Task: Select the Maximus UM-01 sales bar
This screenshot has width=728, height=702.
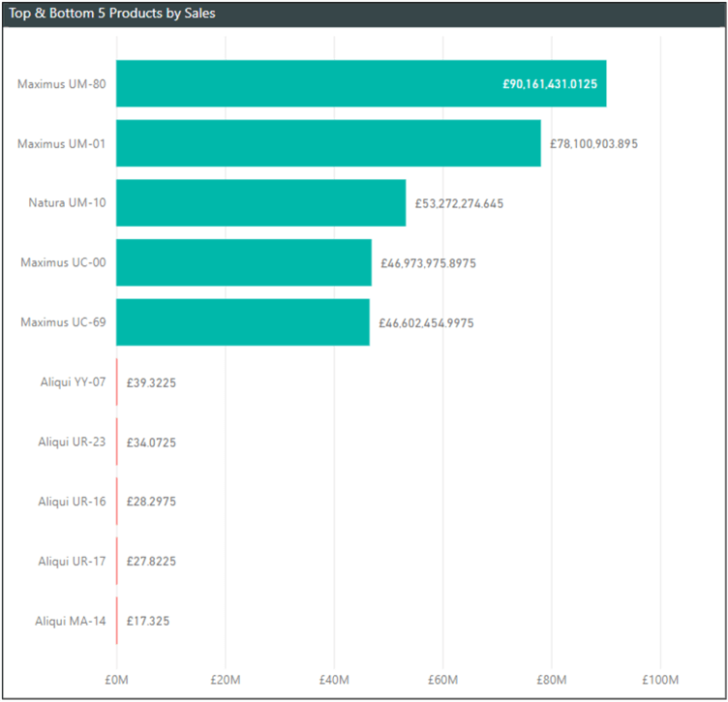Action: 328,143
